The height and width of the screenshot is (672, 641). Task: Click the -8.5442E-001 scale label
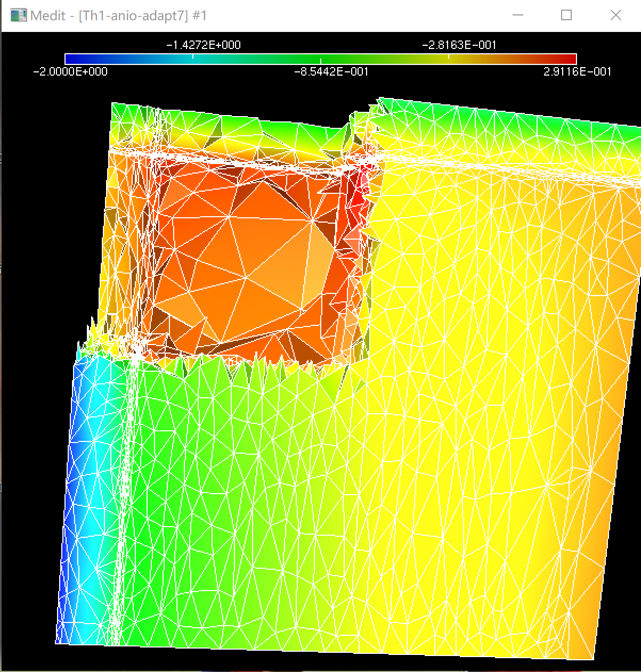point(331,72)
